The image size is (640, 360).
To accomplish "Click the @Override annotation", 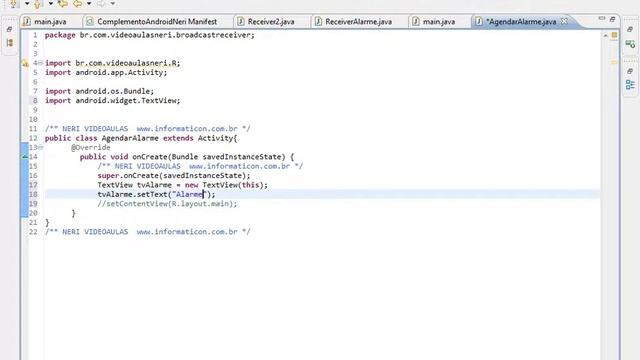I will click(x=90, y=147).
